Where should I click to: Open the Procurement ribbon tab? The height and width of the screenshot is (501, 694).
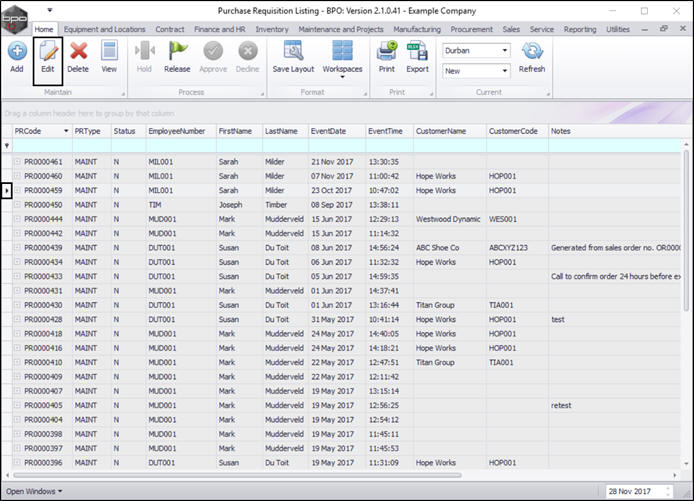471,30
